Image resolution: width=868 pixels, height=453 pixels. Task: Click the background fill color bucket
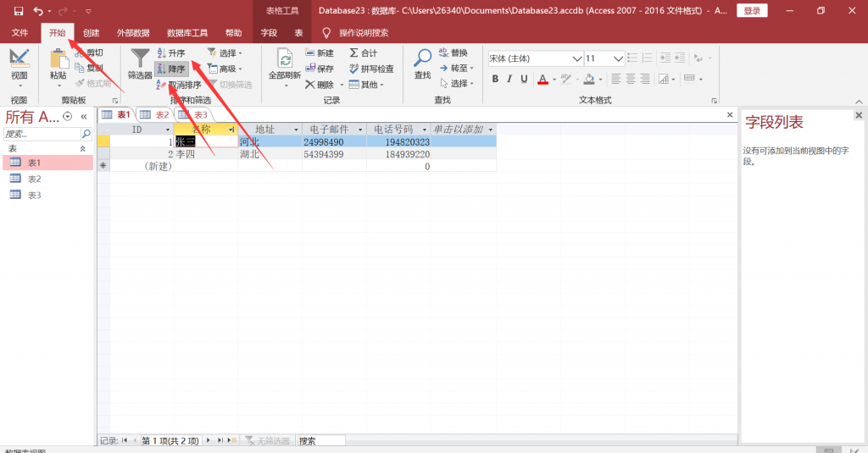[590, 79]
